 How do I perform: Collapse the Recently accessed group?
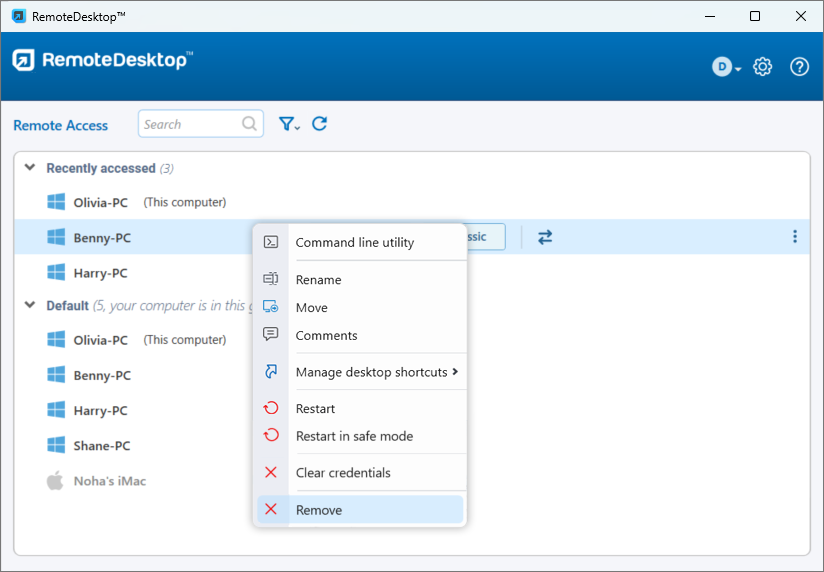(x=30, y=168)
